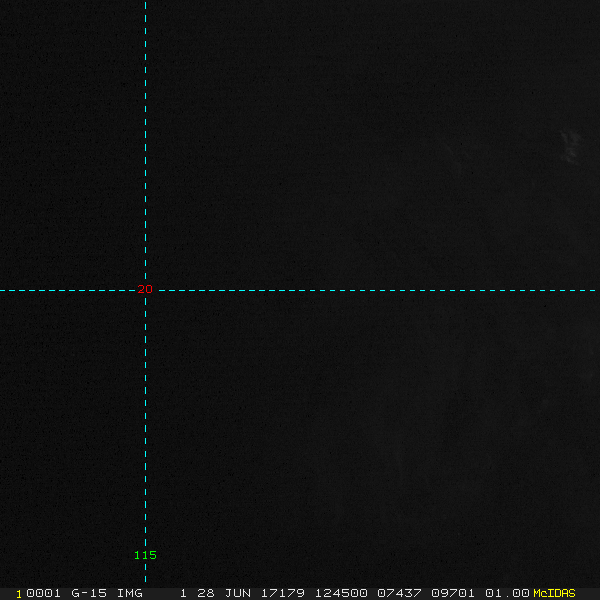600x600 pixels.
Task: Click the time stamp 124500
Action: coord(341,593)
